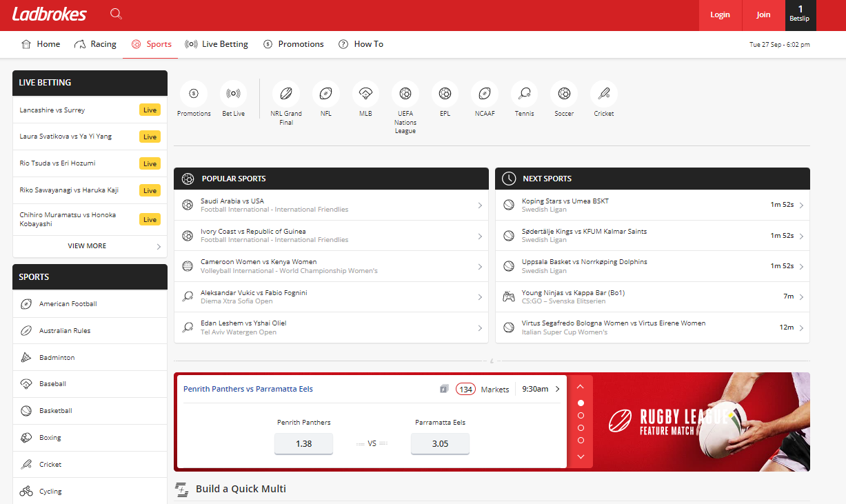The image size is (846, 504).
Task: Click the American Football sidebar icon
Action: coord(26,304)
